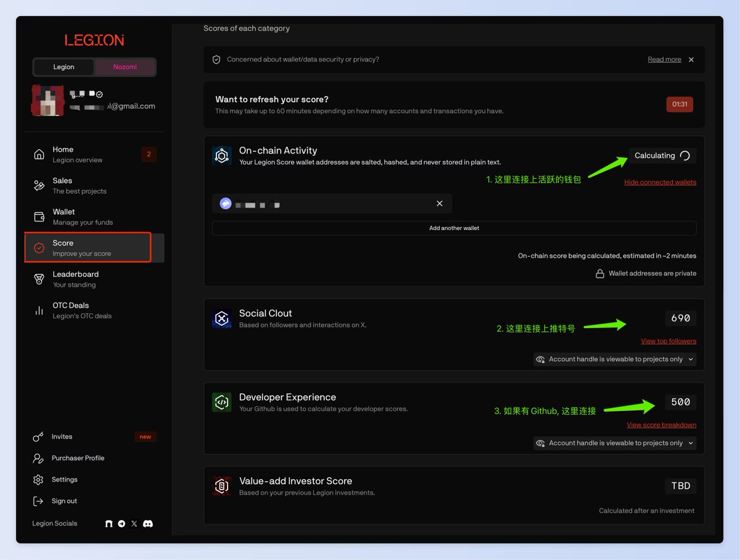Click the Value-add Investor Score icon
Image resolution: width=740 pixels, height=560 pixels.
[x=222, y=486]
